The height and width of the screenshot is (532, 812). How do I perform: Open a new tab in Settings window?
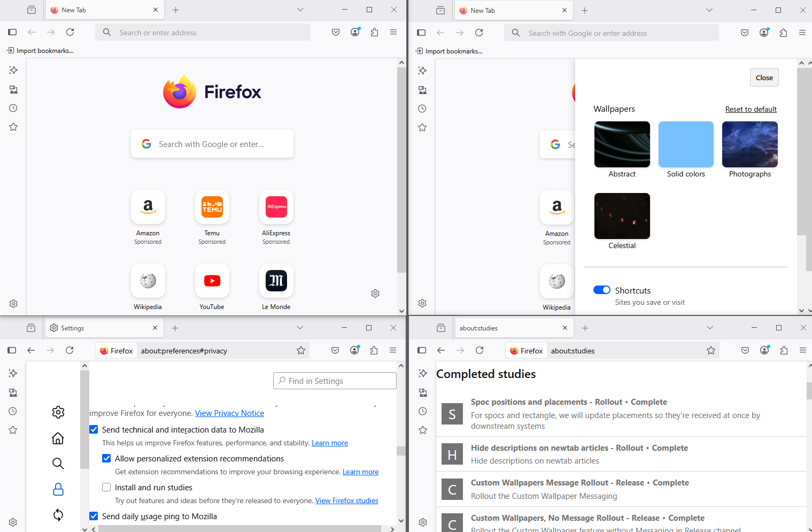[175, 328]
